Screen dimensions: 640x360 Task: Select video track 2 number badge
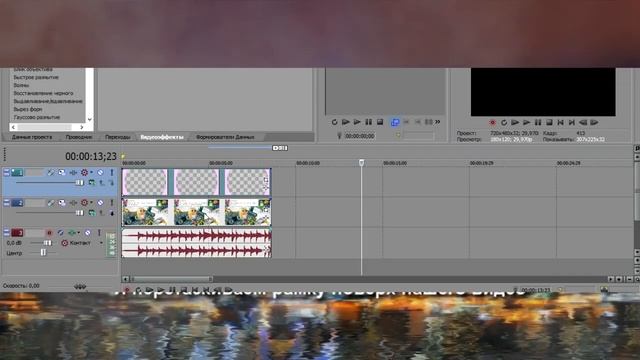[17, 203]
